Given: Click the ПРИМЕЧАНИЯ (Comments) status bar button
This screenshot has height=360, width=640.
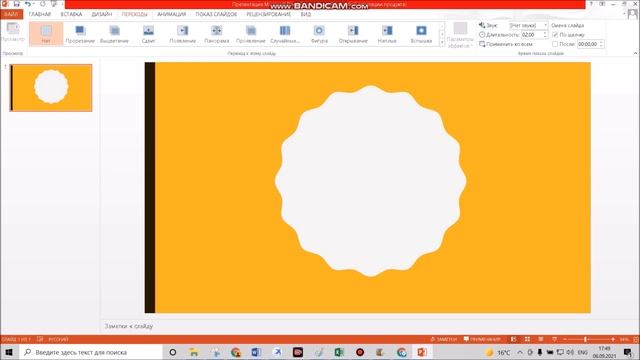Looking at the screenshot, I should point(482,339).
